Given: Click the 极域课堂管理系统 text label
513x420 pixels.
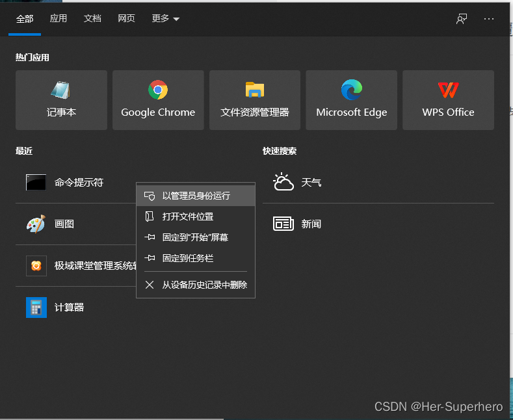Looking at the screenshot, I should [x=95, y=266].
